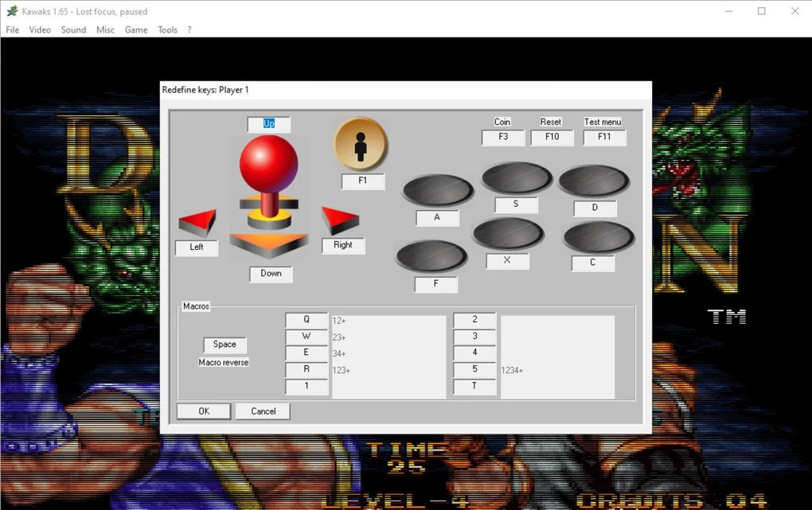
Task: Select the 3 macro key field
Action: coord(474,337)
